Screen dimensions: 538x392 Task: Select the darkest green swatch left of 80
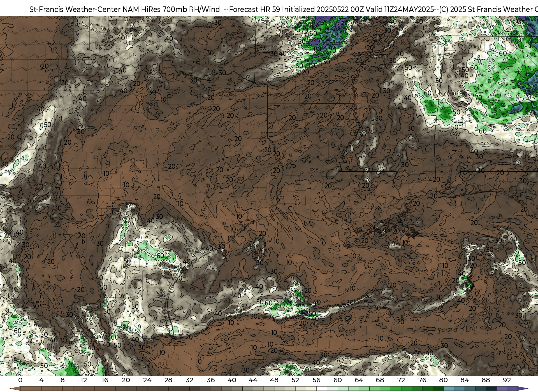pos(438,389)
